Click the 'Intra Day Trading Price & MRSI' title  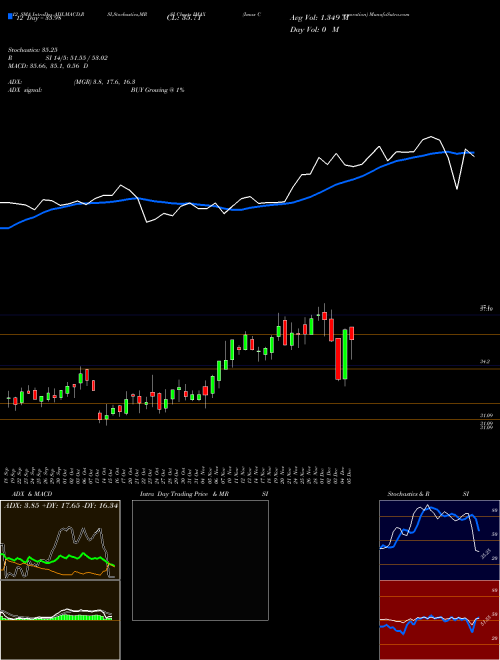tap(204, 494)
